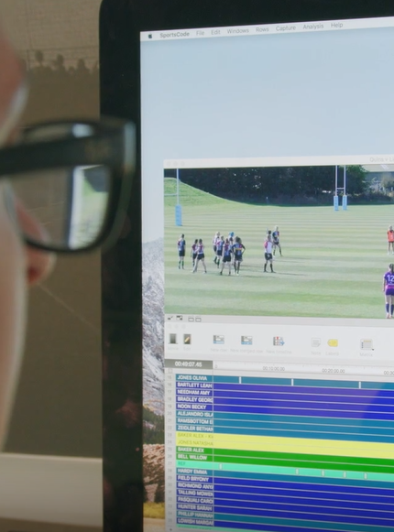Click the yellow Labels icon
This screenshot has width=394, height=532.
pos(333,343)
